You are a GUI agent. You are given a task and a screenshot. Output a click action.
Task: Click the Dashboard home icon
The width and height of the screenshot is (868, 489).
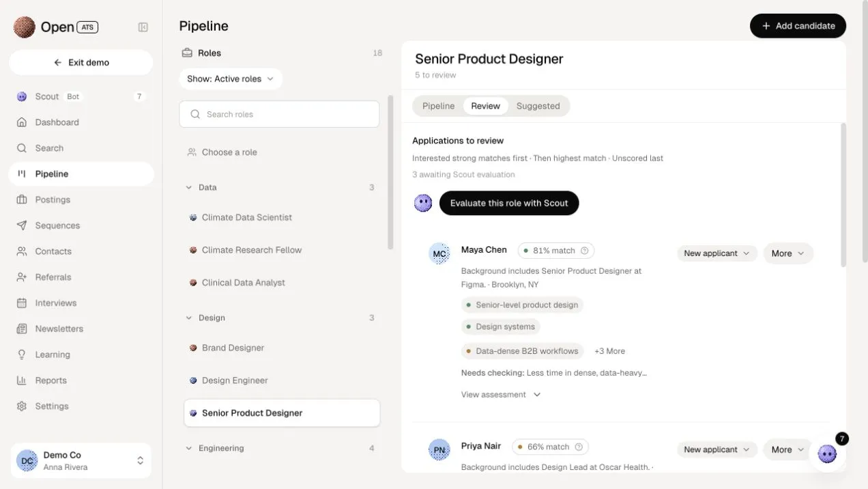point(22,122)
